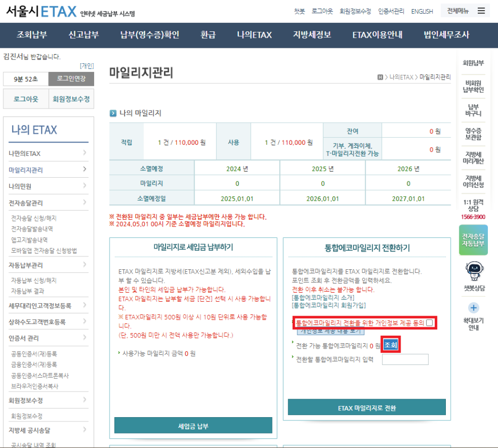Open the 조회납부 main menu
498x448 pixels.
32,35
